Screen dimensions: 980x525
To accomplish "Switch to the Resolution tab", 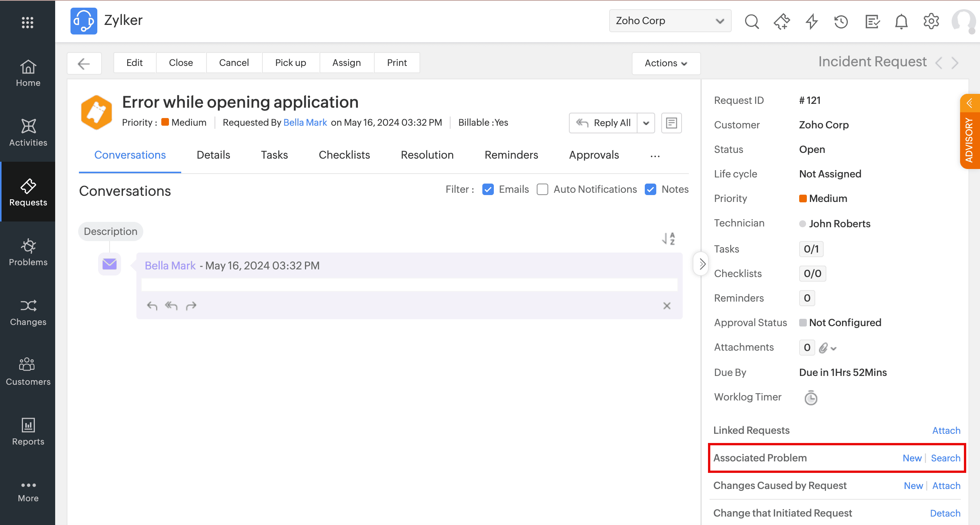I will (x=427, y=155).
